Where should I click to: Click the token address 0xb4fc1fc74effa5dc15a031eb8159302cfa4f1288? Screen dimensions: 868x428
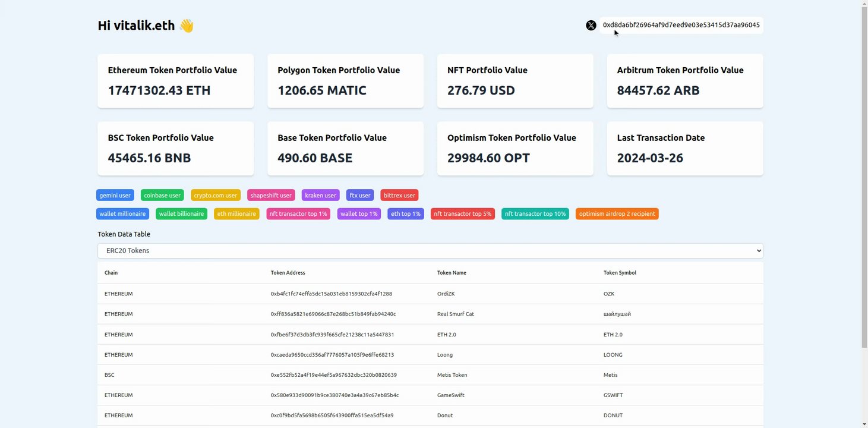click(332, 294)
